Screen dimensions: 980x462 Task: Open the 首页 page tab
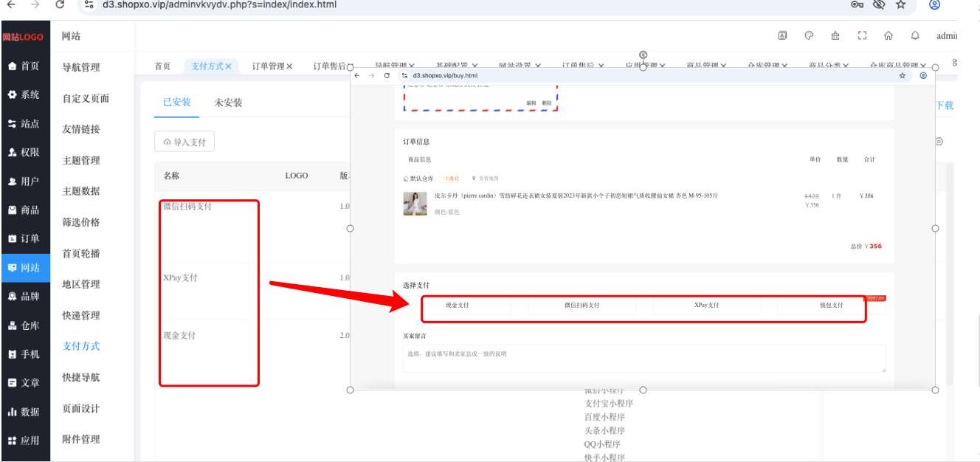162,66
